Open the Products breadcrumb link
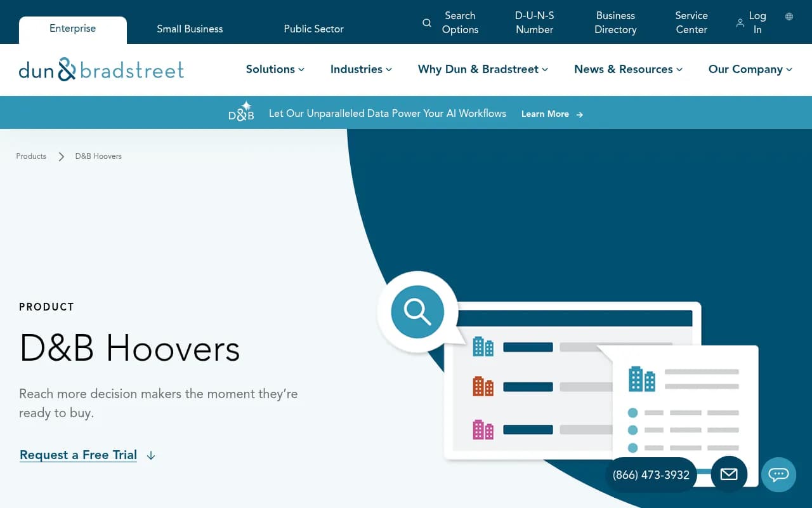 click(x=30, y=156)
